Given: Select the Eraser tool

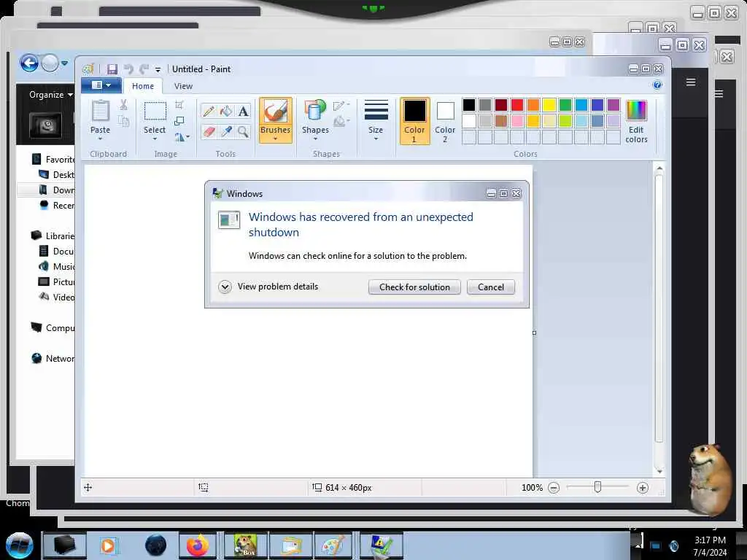Looking at the screenshot, I should (209, 131).
